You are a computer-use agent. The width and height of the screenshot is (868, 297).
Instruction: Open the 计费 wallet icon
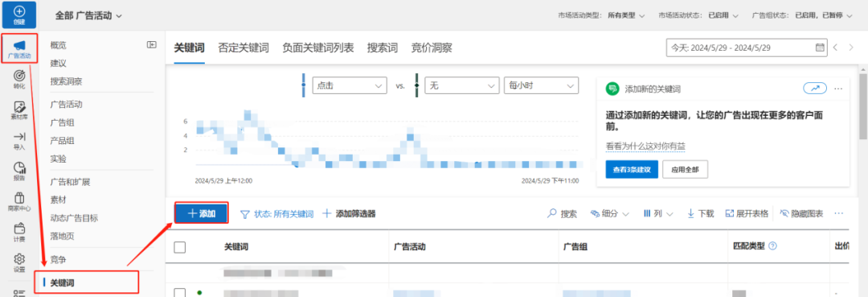tap(19, 229)
